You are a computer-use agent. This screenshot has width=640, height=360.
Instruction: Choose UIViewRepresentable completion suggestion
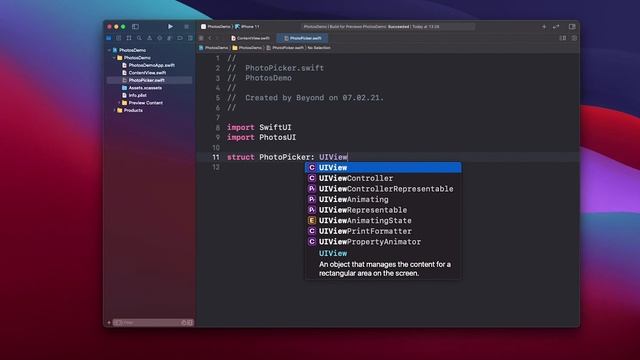click(383, 210)
